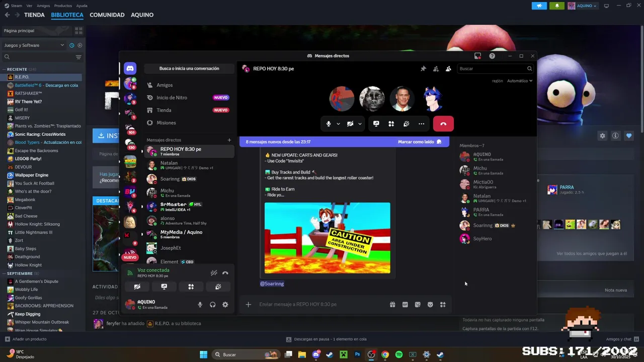Image resolution: width=644 pixels, height=362 pixels.
Task: Open the Roblox construction image in chat
Action: click(327, 238)
